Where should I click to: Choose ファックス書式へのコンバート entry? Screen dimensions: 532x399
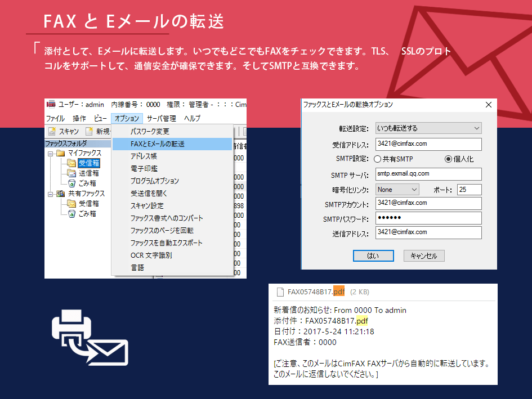[x=172, y=218]
